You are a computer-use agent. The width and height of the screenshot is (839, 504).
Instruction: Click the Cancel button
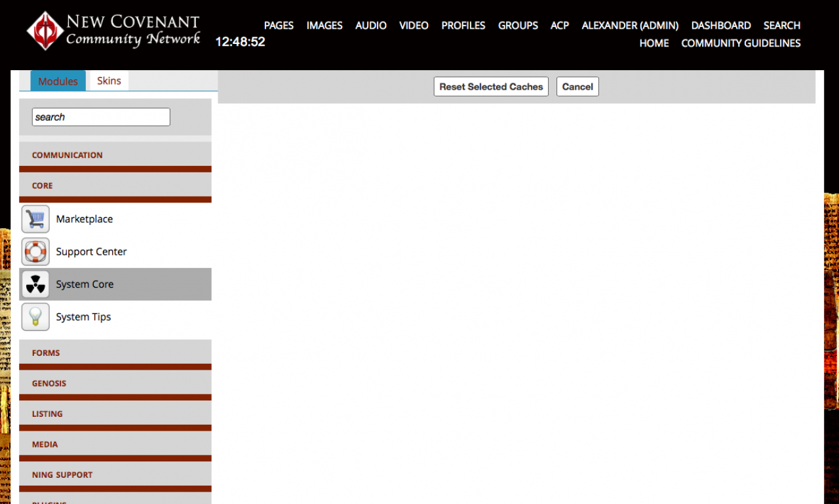577,87
